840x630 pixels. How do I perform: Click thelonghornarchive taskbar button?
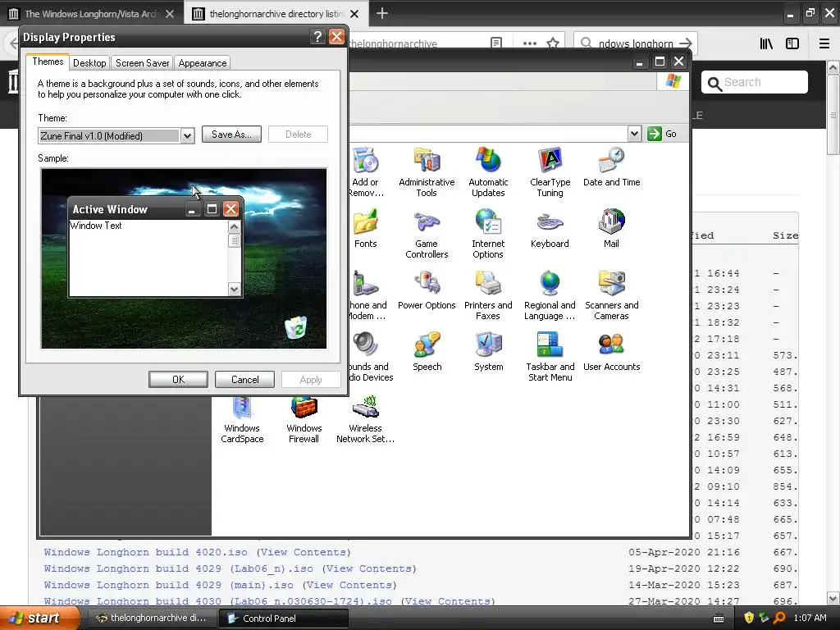pyautogui.click(x=152, y=619)
